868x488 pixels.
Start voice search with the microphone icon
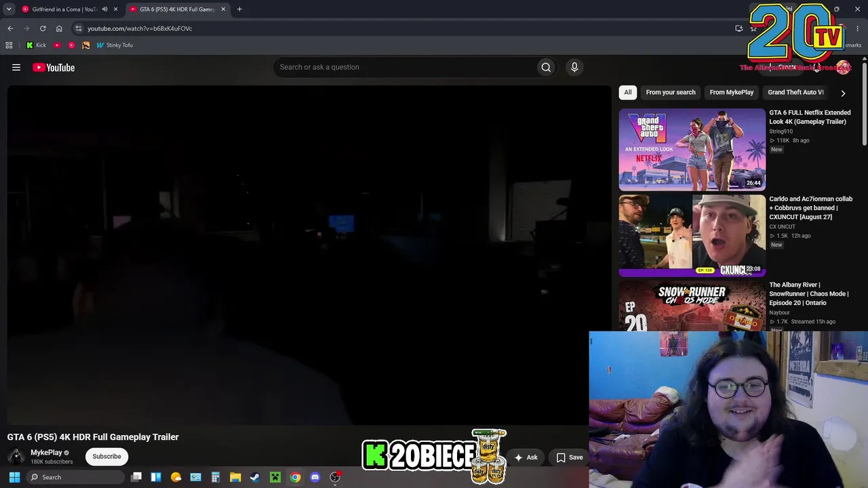(574, 67)
